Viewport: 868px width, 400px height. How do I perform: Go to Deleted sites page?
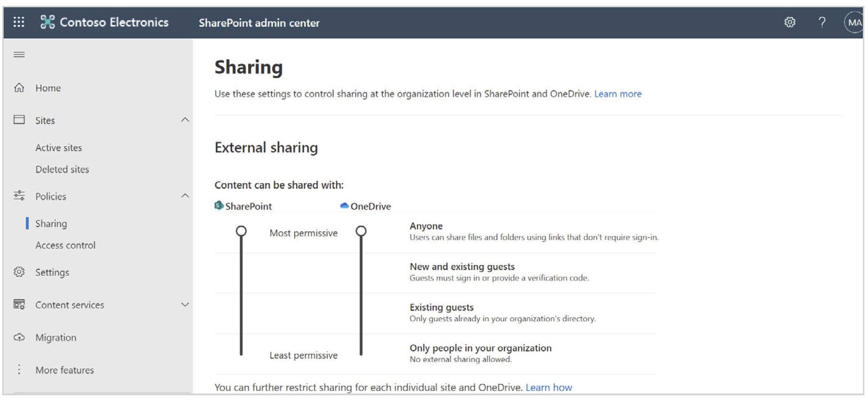(62, 169)
